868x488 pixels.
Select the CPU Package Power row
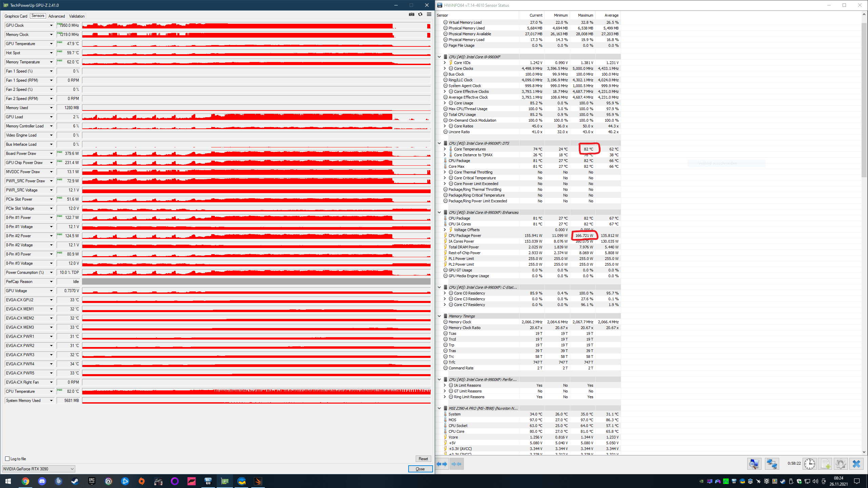(x=528, y=236)
